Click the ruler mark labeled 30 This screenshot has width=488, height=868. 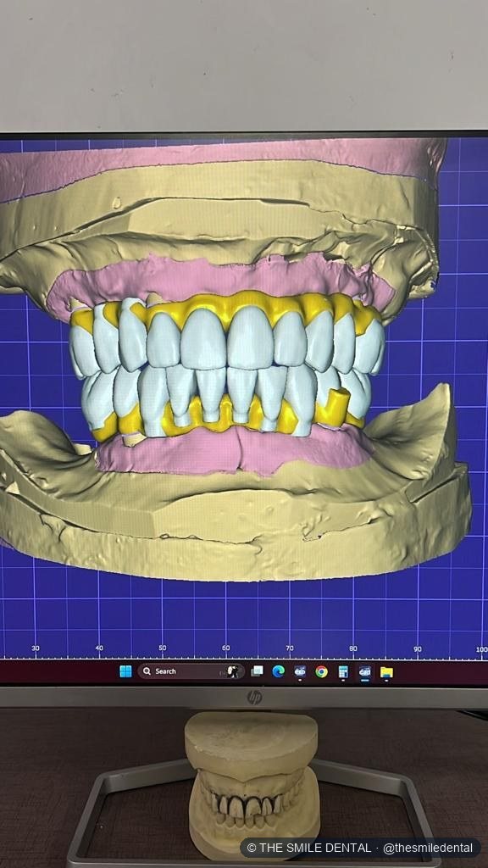tap(36, 648)
